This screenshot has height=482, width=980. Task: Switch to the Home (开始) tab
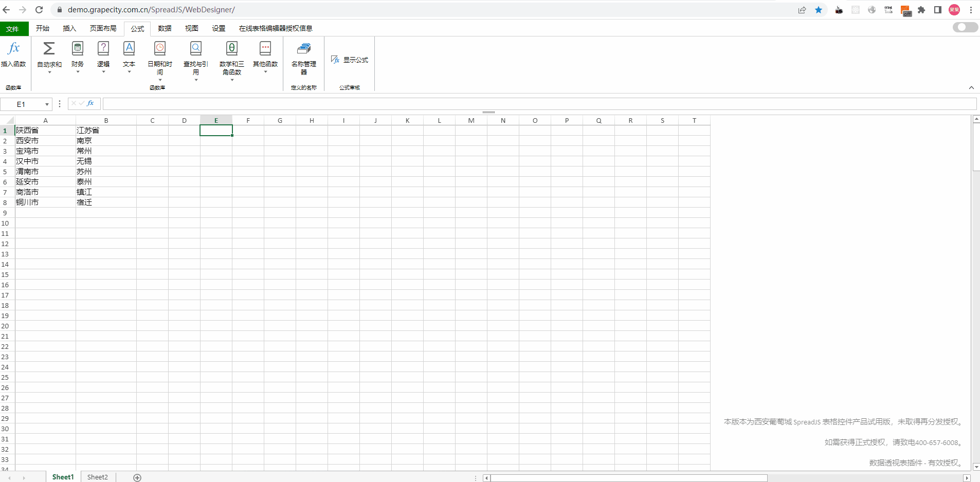click(x=43, y=28)
